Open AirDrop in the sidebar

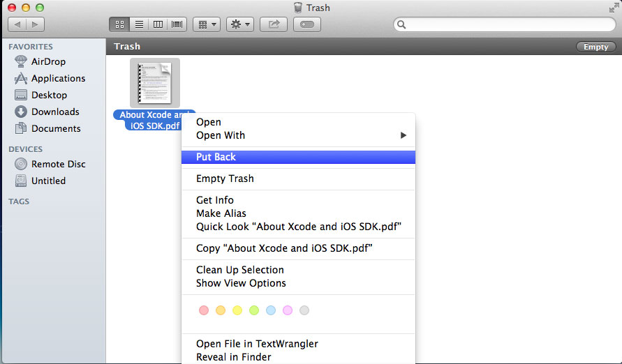coord(48,61)
